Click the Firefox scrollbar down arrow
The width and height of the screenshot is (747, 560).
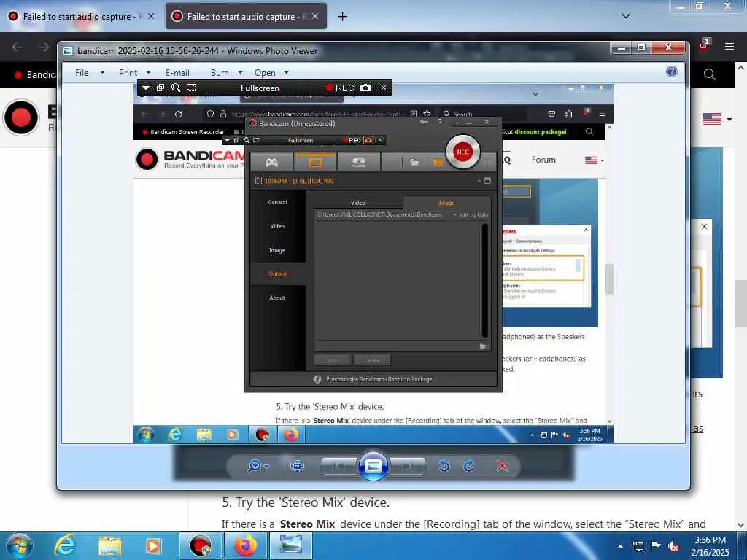tap(740, 525)
